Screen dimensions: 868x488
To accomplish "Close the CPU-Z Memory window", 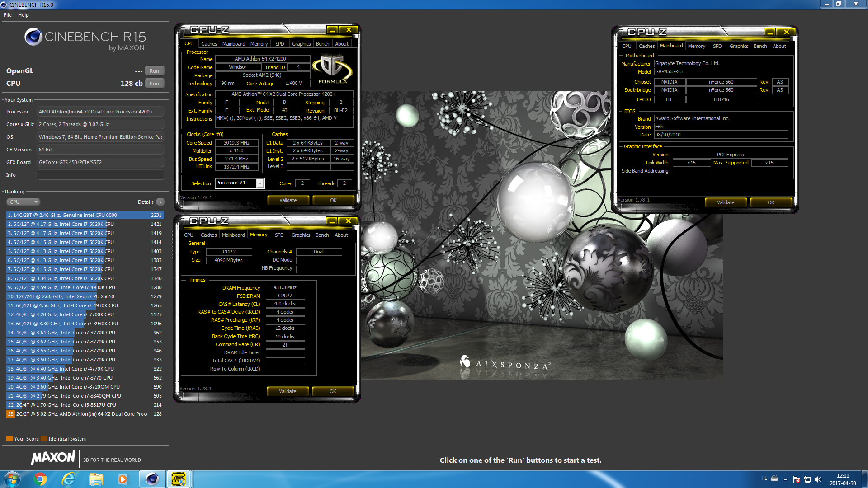I will (x=348, y=221).
